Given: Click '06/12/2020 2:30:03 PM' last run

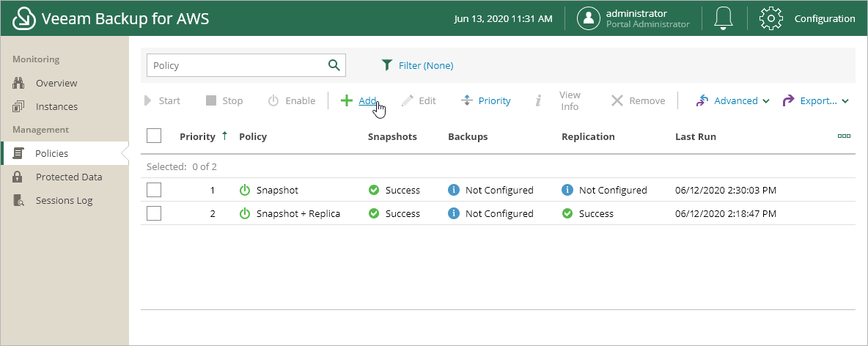Looking at the screenshot, I should (726, 190).
